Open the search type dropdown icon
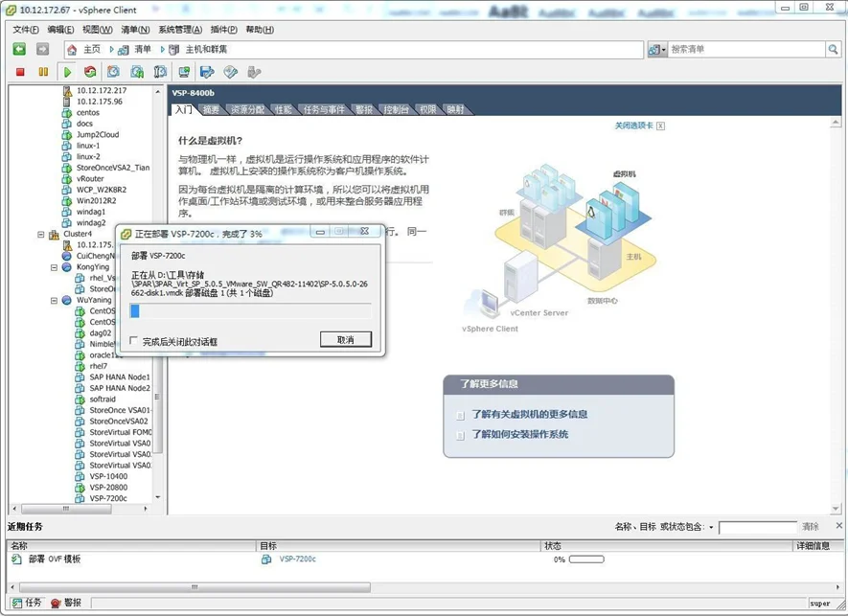 click(x=657, y=49)
